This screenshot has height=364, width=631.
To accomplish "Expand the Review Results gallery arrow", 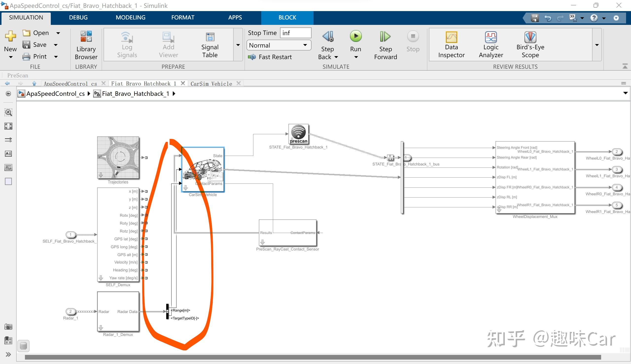I will [x=597, y=45].
